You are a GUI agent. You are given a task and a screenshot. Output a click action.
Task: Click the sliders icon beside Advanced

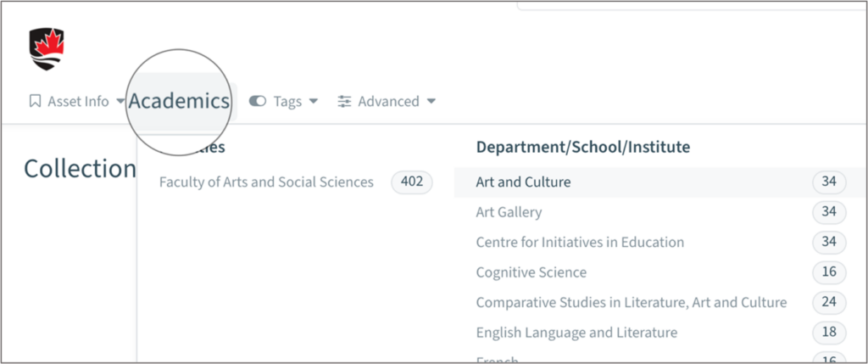[344, 101]
